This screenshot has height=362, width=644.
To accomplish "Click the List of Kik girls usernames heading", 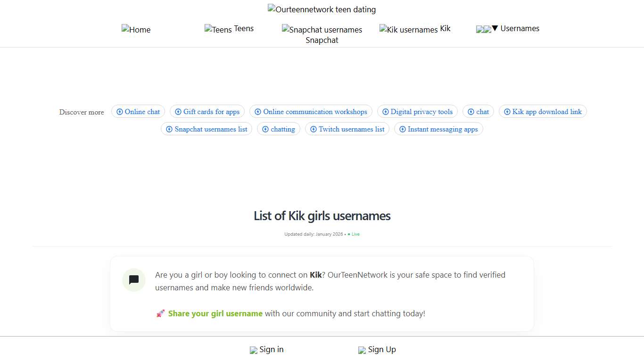I will (x=322, y=215).
